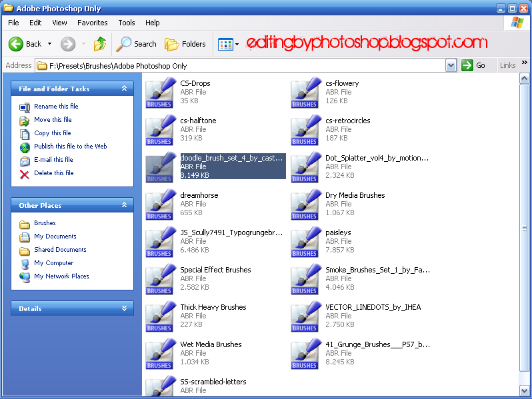532x399 pixels.
Task: Select the cs-retrocircles brush file icon
Action: 306,130
